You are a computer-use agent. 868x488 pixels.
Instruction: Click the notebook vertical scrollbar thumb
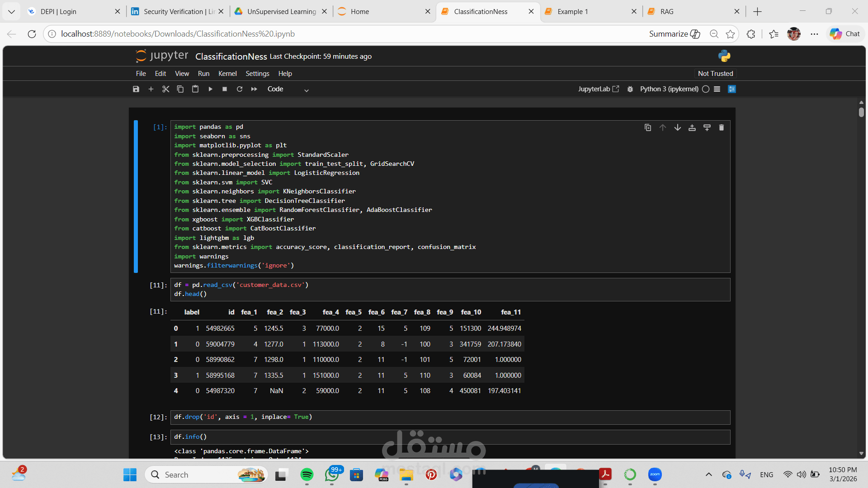[861, 112]
